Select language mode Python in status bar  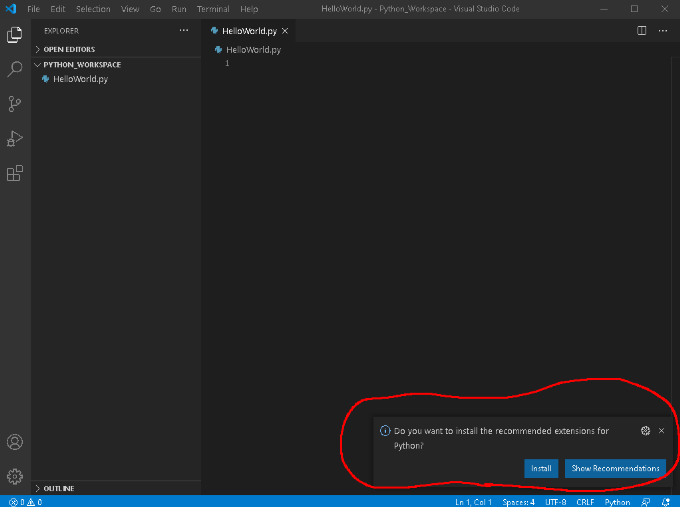617,502
